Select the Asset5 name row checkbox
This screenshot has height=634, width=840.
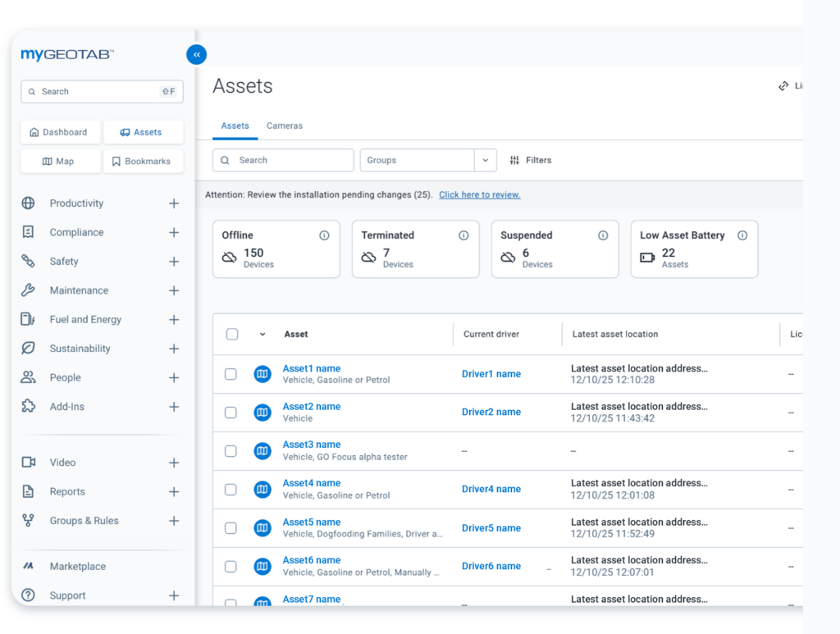[x=231, y=528]
